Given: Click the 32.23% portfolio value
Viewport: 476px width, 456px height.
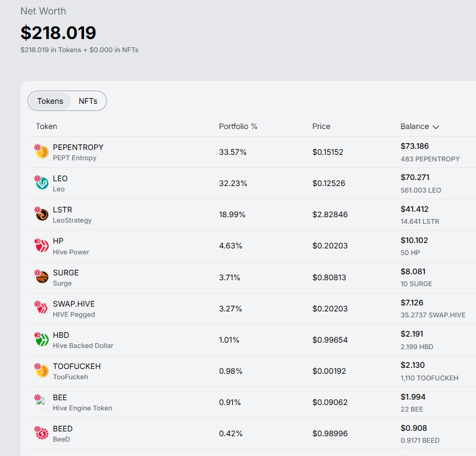Looking at the screenshot, I should [233, 183].
